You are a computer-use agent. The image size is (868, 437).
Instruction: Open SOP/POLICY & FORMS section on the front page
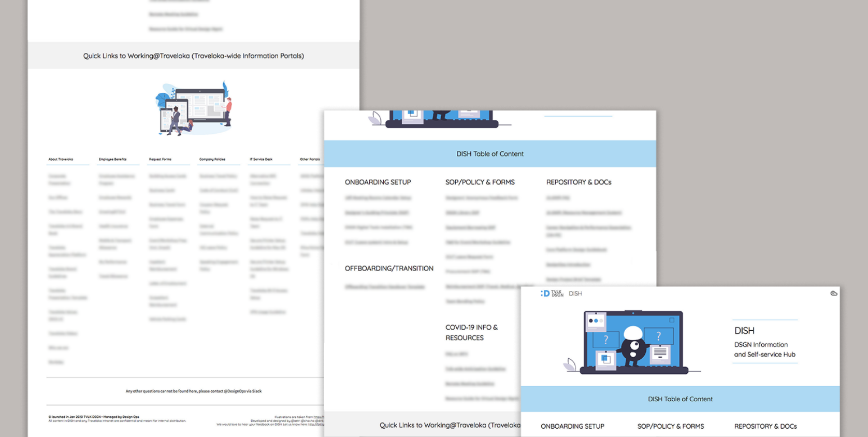click(671, 426)
